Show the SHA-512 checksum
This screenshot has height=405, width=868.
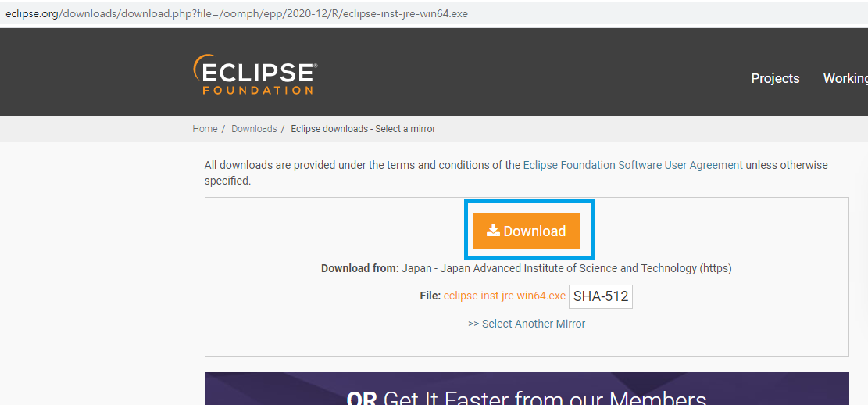pyautogui.click(x=601, y=296)
